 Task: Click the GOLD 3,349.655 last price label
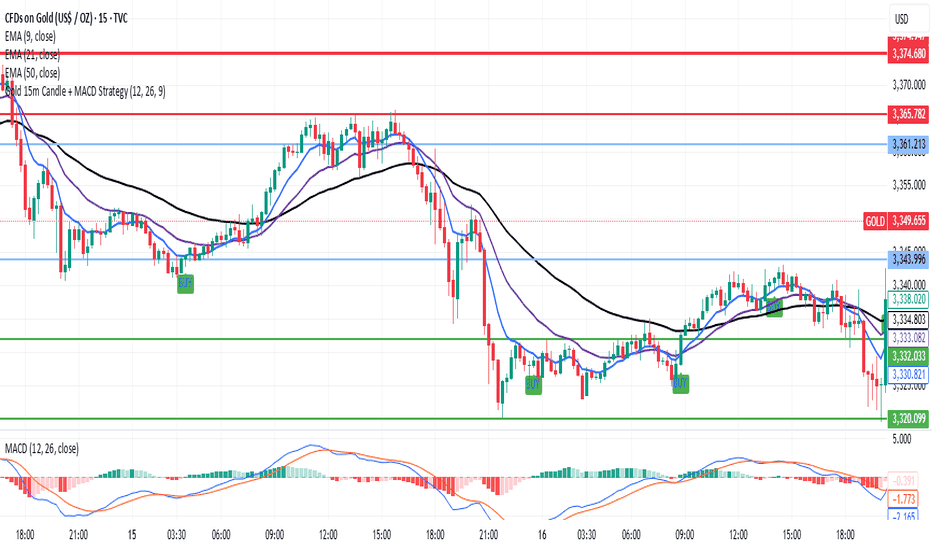tap(896, 221)
